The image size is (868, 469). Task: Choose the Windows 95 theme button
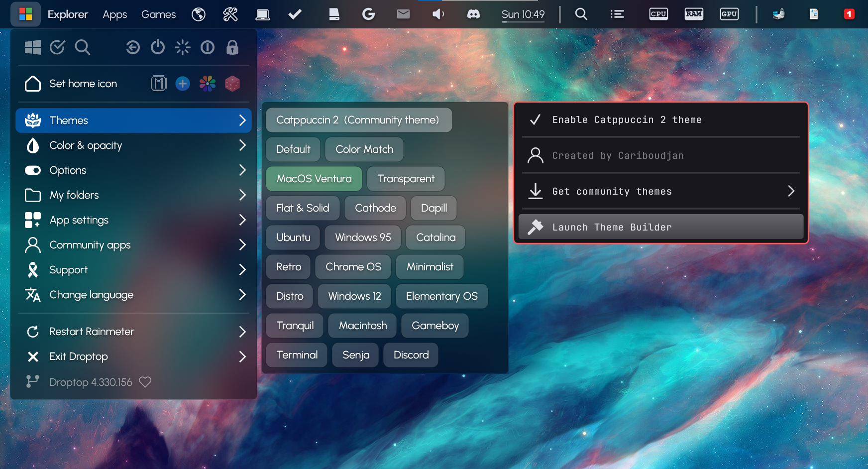click(363, 237)
